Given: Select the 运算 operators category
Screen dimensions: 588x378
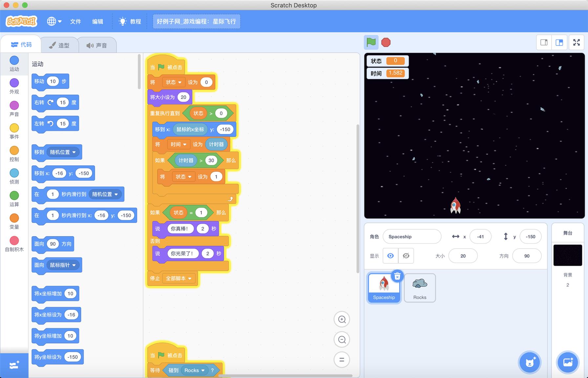Looking at the screenshot, I should 14,199.
